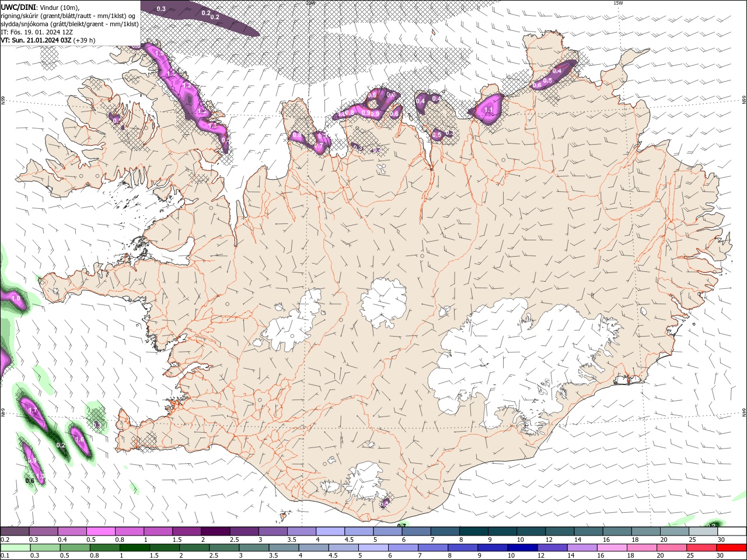
Task: Click the pink rain swatch between 18 and 20
Action: 643,548
